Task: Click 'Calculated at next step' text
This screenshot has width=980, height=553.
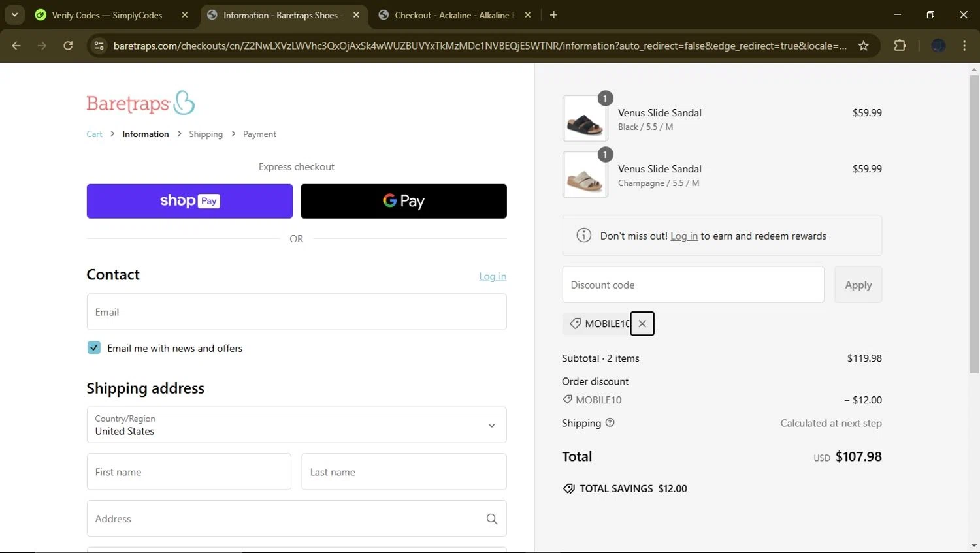Action: pos(831,423)
